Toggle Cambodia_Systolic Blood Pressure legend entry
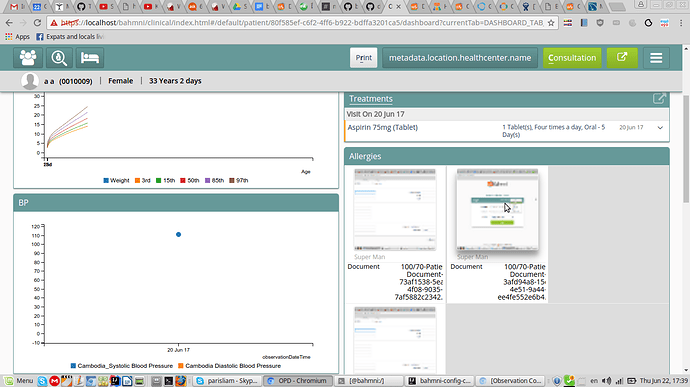This screenshot has height=387, width=690. click(122, 366)
